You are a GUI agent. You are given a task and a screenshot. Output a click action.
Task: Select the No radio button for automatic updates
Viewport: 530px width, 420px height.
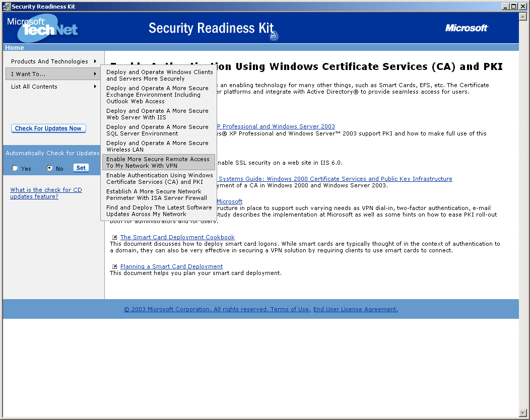click(50, 168)
